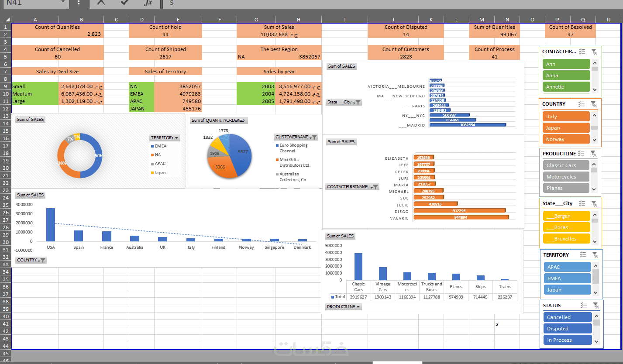This screenshot has width=623, height=364.
Task: Toggle multi-select in PRODUCTLINE slicer
Action: tap(581, 154)
